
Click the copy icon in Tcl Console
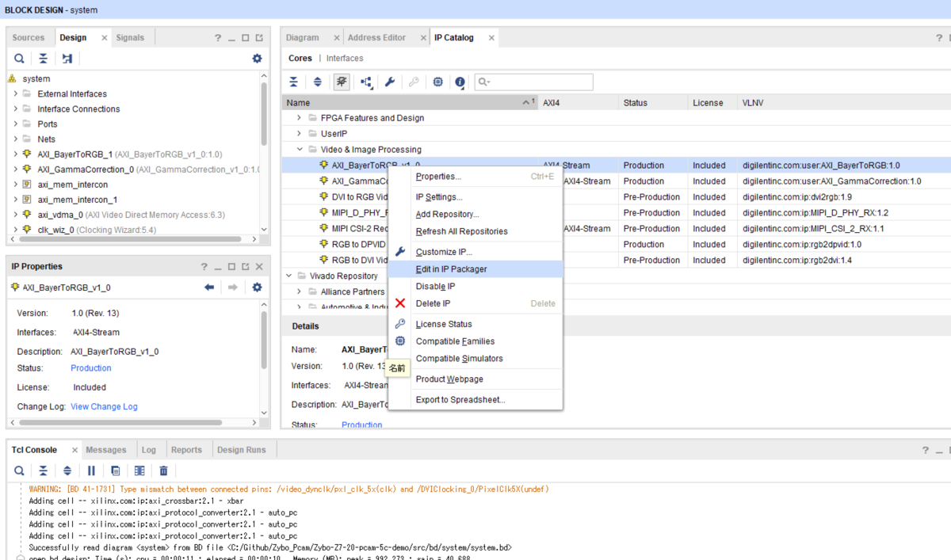[x=116, y=470]
